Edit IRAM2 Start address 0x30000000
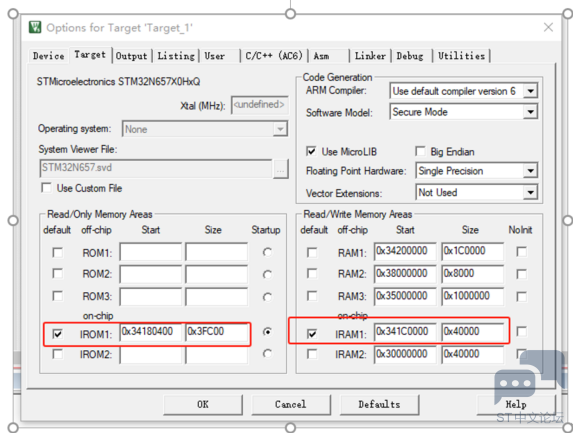The height and width of the screenshot is (433, 573). tap(405, 354)
